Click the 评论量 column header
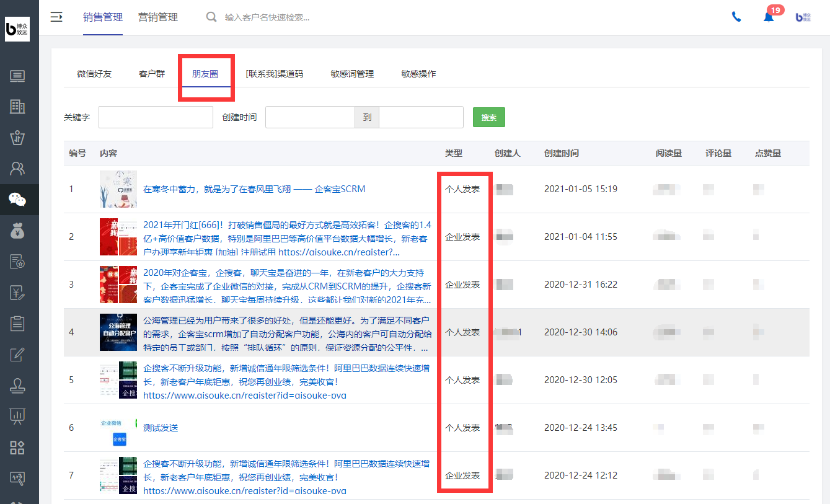The height and width of the screenshot is (504, 830). (718, 153)
